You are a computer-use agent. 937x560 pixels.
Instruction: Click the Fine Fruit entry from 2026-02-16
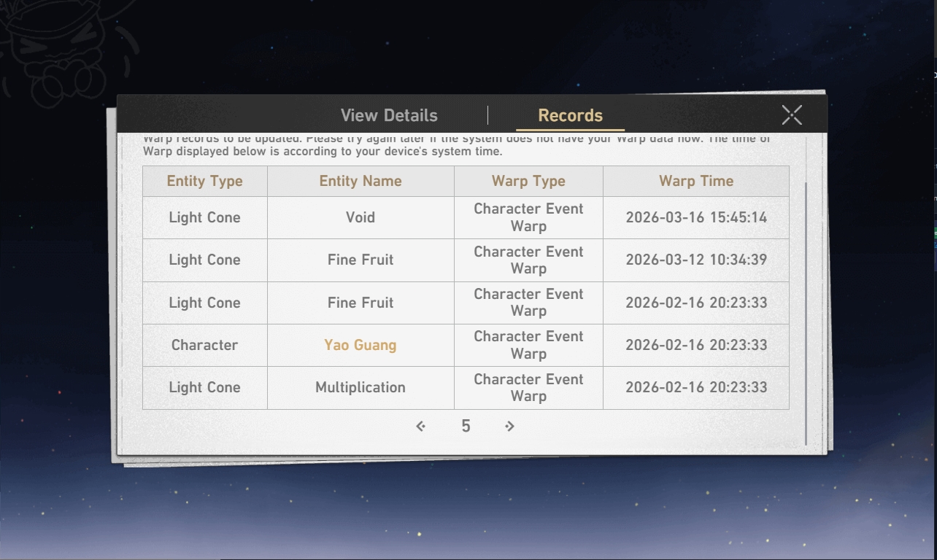360,303
